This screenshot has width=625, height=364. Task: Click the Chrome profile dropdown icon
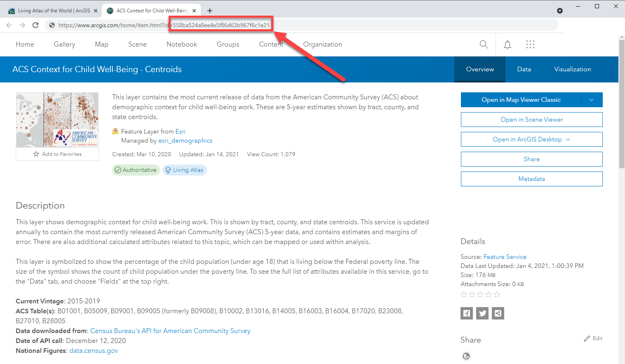coord(560,11)
